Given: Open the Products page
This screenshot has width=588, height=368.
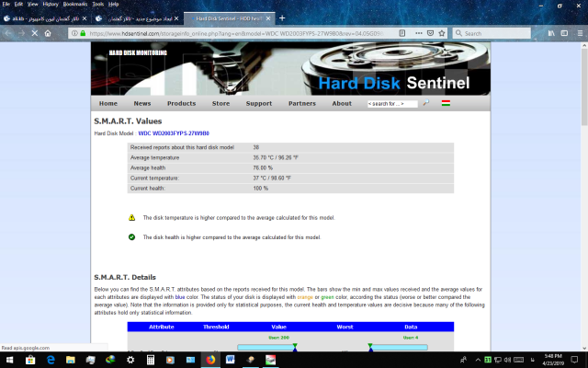Looking at the screenshot, I should coord(182,103).
